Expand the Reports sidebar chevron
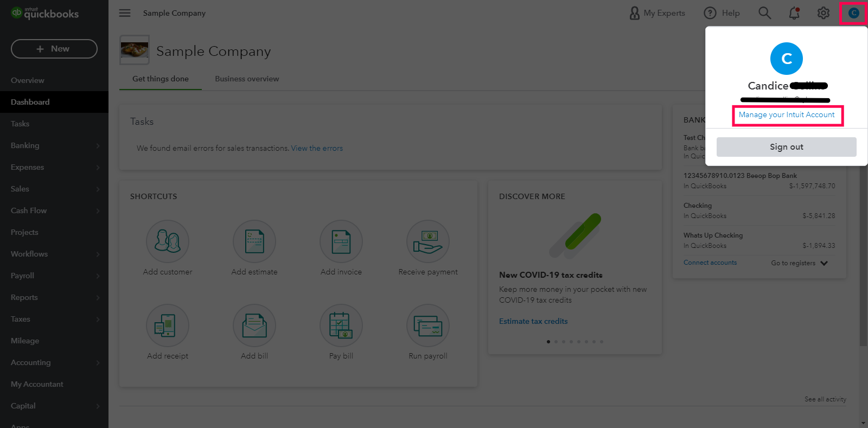The height and width of the screenshot is (428, 868). (98, 298)
